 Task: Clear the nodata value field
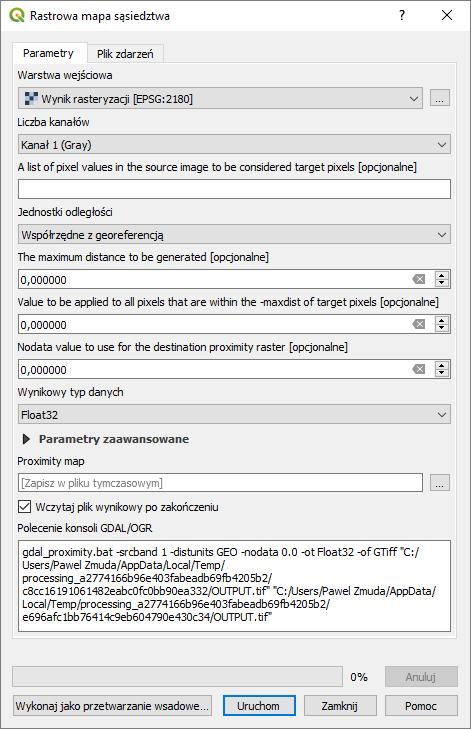(x=418, y=369)
